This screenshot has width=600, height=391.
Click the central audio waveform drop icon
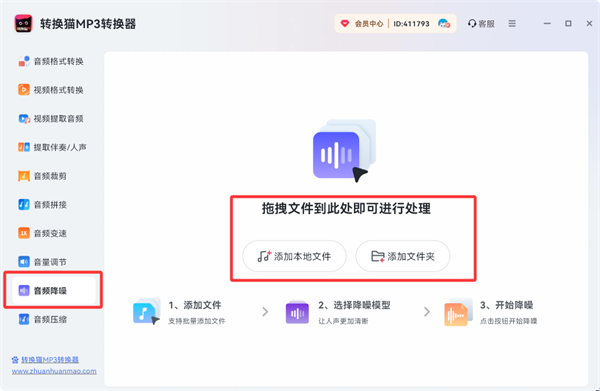point(344,151)
